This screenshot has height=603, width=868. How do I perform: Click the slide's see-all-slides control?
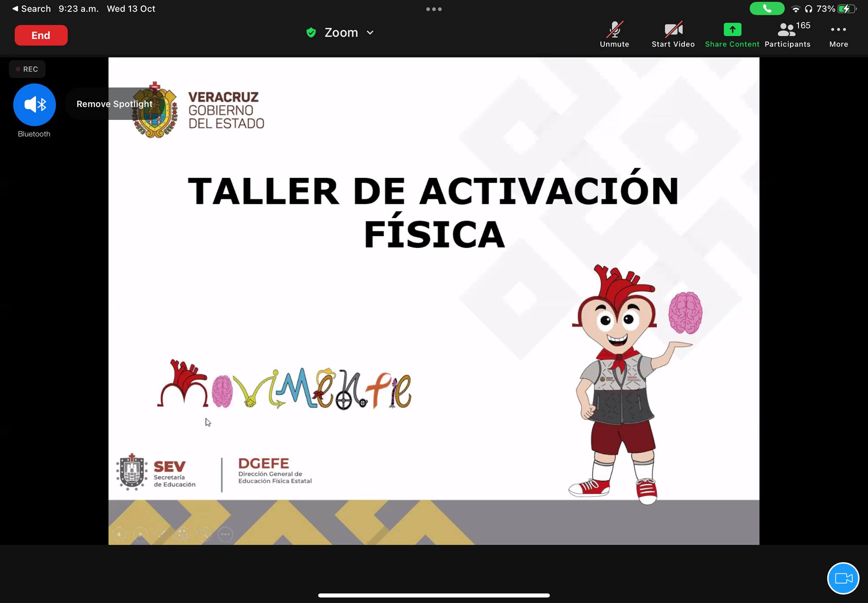[183, 534]
